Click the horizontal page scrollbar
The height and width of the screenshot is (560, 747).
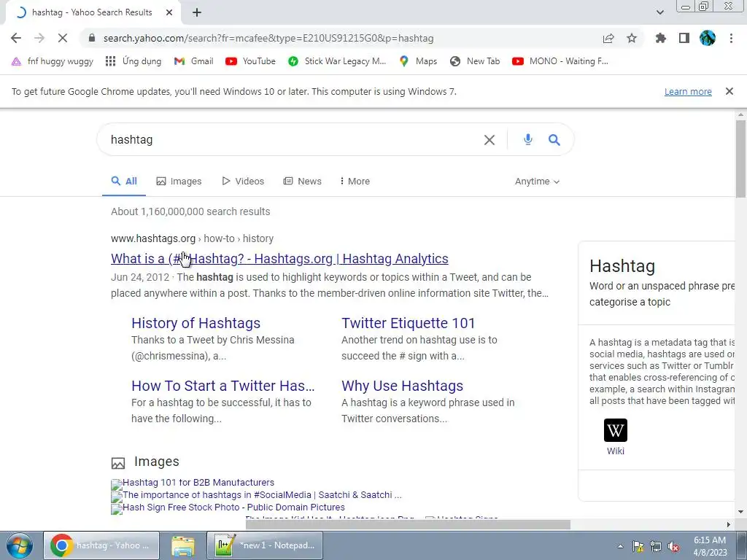point(408,525)
